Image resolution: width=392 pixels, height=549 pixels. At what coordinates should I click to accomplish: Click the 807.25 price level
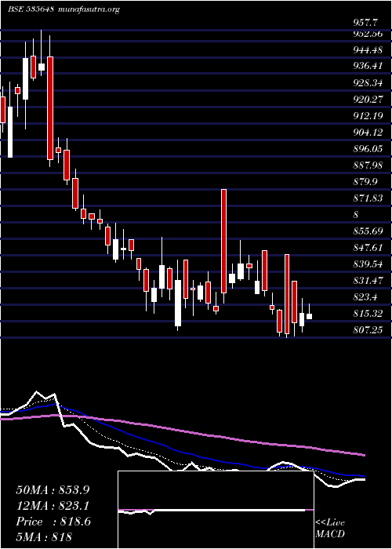tap(368, 329)
